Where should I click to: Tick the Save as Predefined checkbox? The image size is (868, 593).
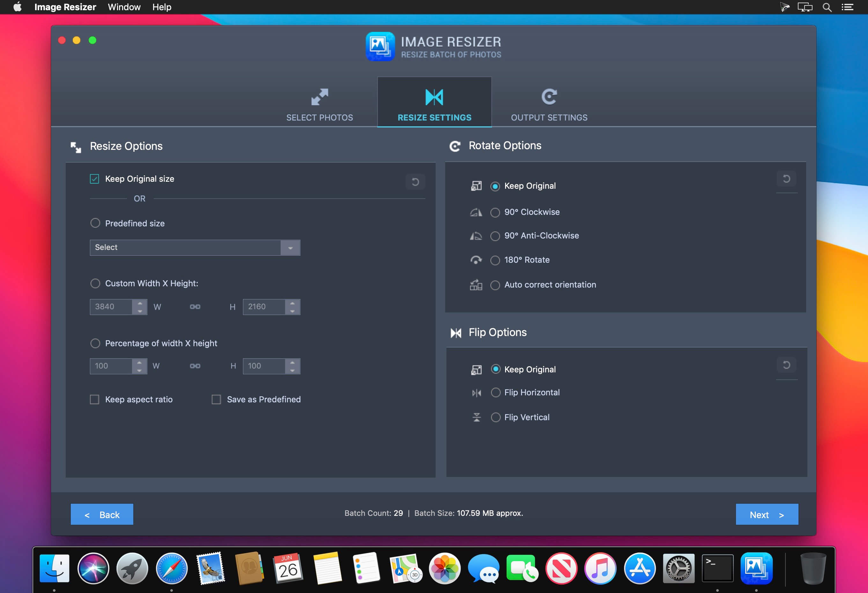[x=216, y=399]
